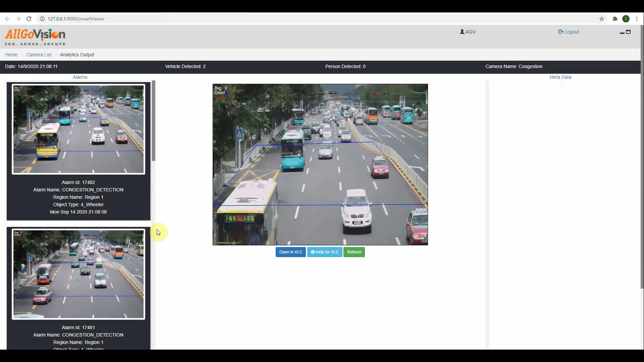Click 'Region Name: Region 1' in alarm 17481
The width and height of the screenshot is (644, 362).
coord(78,342)
